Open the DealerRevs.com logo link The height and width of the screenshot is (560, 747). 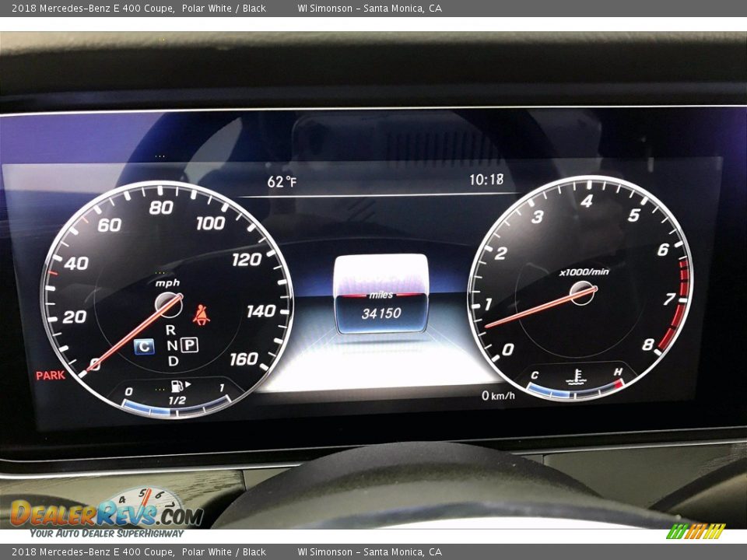[x=107, y=513]
